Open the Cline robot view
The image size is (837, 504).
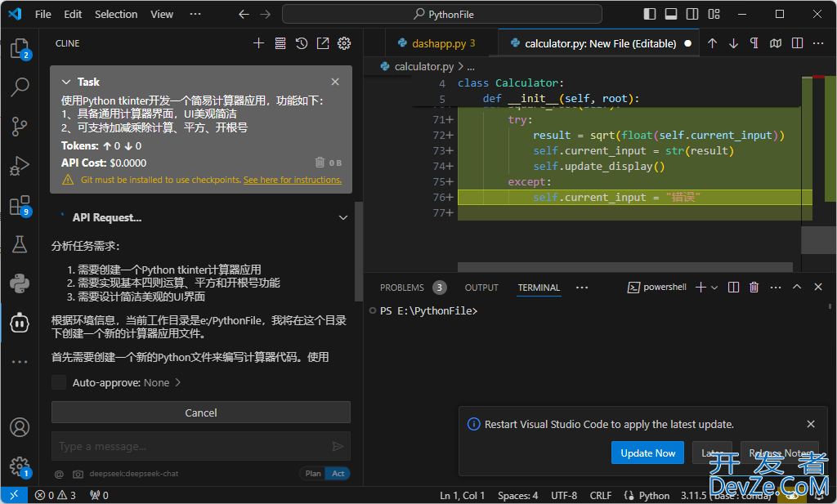20,323
